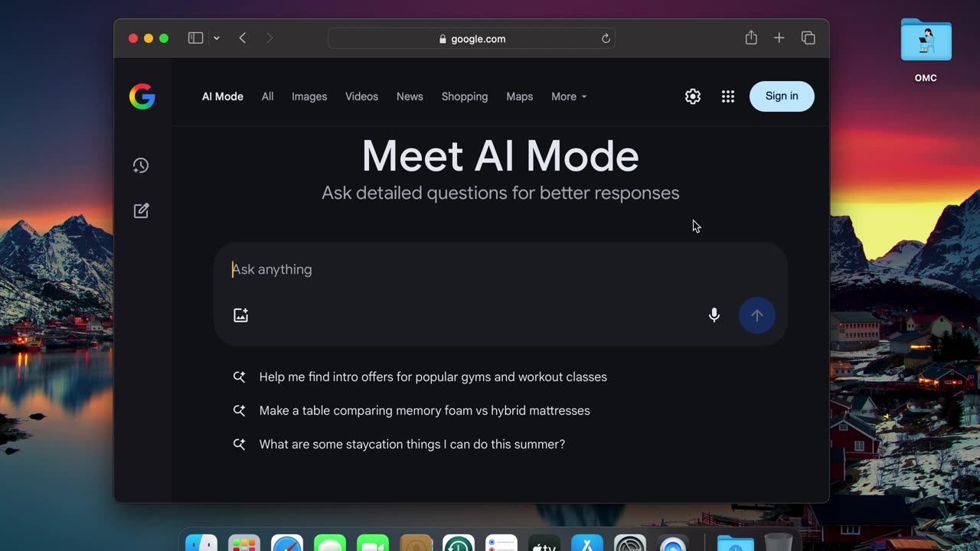This screenshot has height=551, width=980.
Task: Choose the gym intro offers suggestion
Action: 433,377
